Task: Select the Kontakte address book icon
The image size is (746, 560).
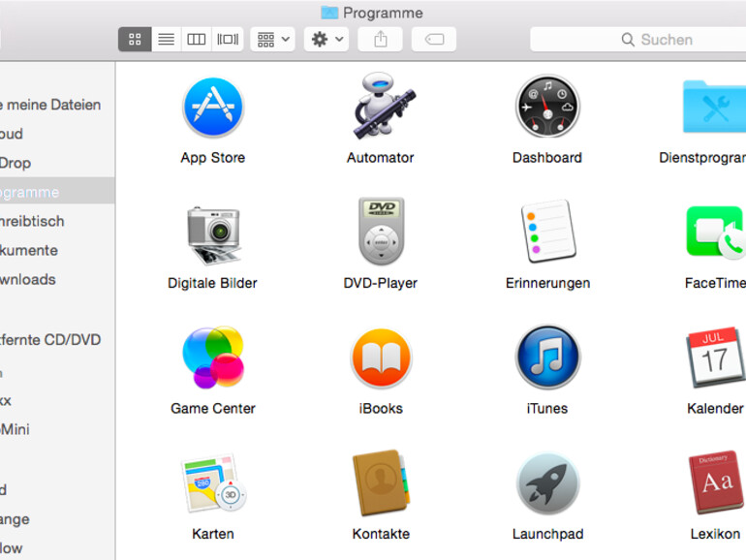Action: pyautogui.click(x=381, y=482)
